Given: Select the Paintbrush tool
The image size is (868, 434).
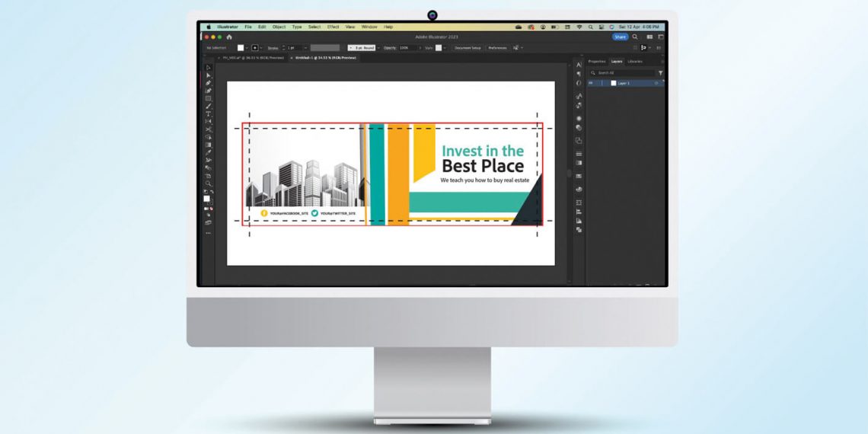Looking at the screenshot, I should pos(208,106).
